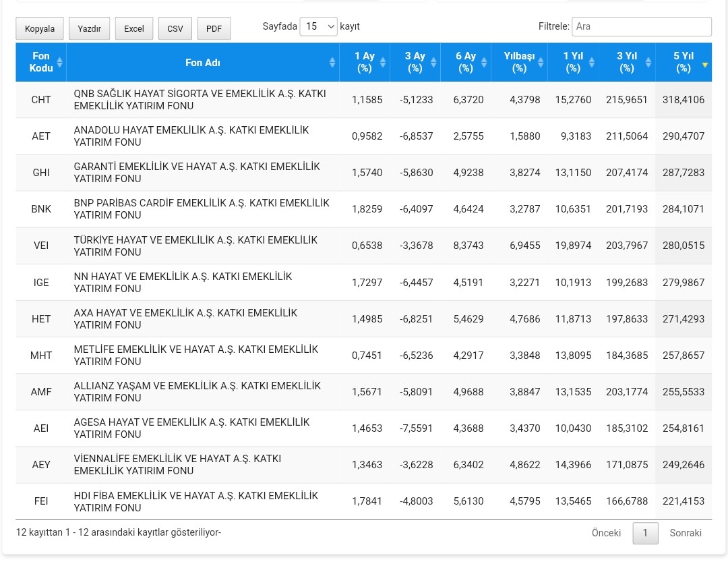The width and height of the screenshot is (728, 564).
Task: Open the Sayfada records-per-page dropdown
Action: pos(318,26)
